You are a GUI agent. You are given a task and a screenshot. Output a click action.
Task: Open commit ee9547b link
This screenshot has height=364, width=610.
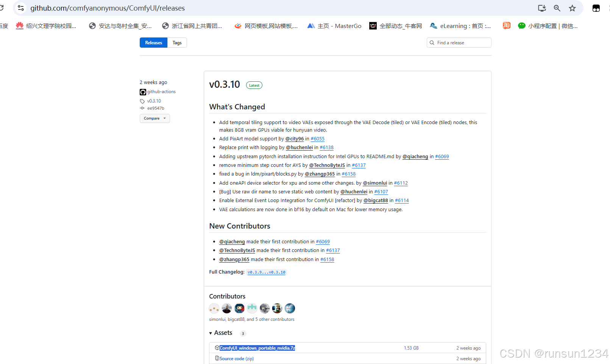click(x=156, y=108)
